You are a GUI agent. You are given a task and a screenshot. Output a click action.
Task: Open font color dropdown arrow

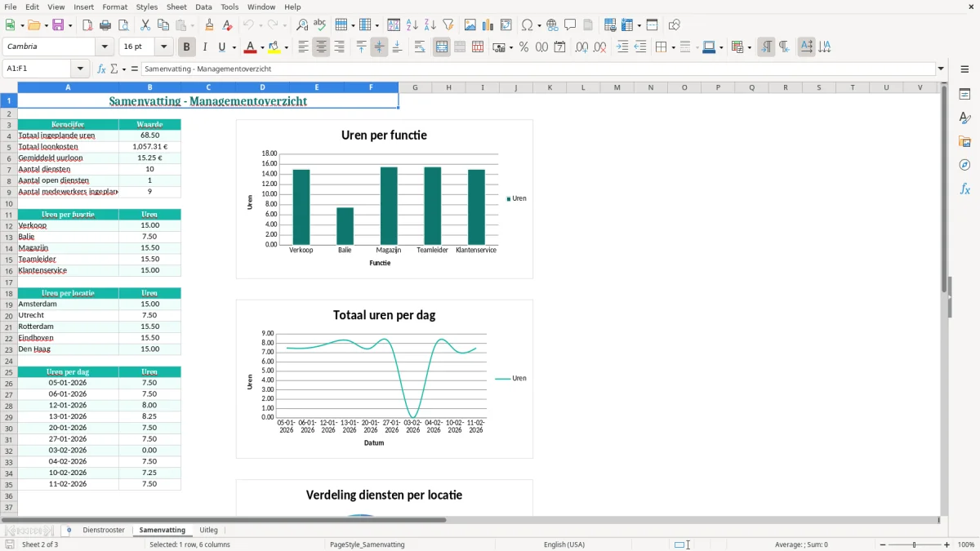(x=262, y=47)
